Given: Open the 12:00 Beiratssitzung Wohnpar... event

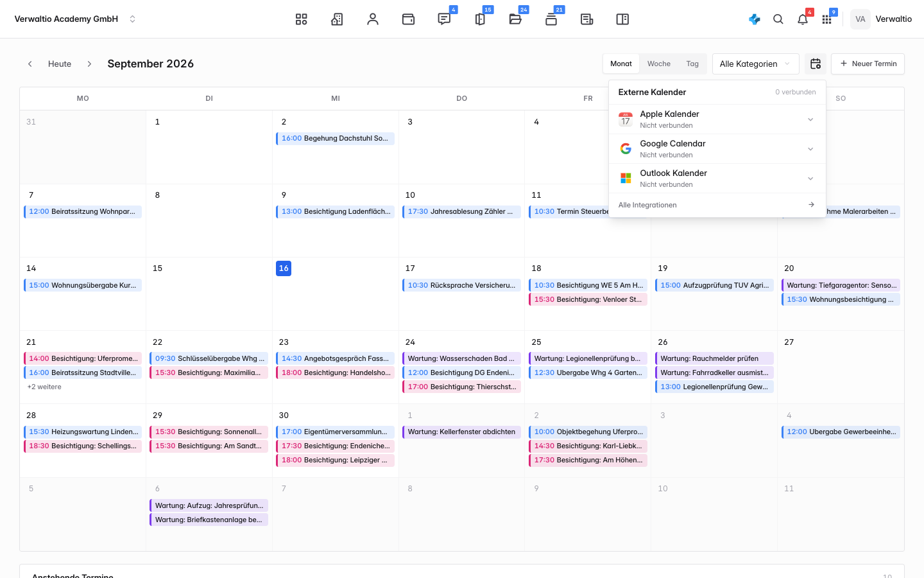Looking at the screenshot, I should (83, 211).
